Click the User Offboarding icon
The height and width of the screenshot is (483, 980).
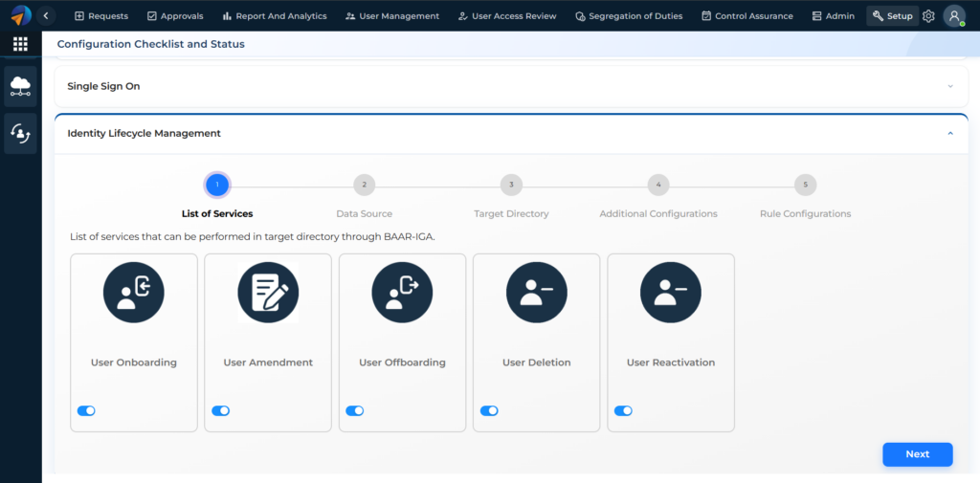coord(403,293)
